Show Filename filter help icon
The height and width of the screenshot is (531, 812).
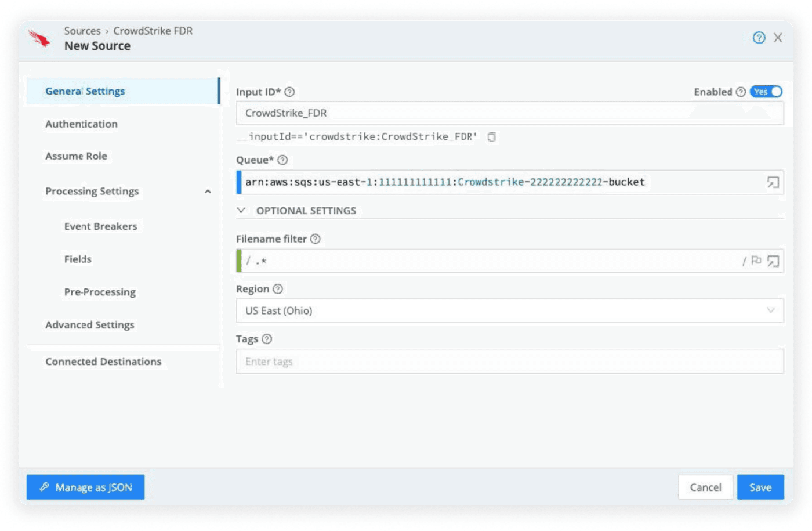pyautogui.click(x=315, y=239)
